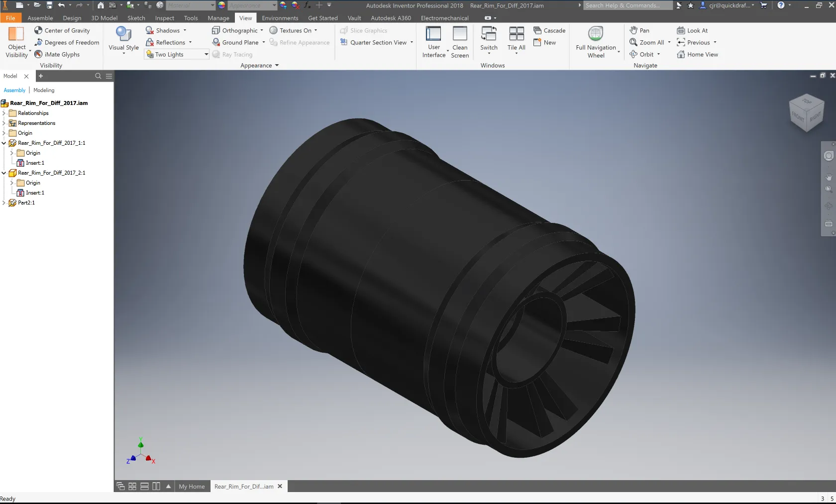Open the Two Lights lighting dropdown
Image resolution: width=836 pixels, height=504 pixels.
pos(206,55)
